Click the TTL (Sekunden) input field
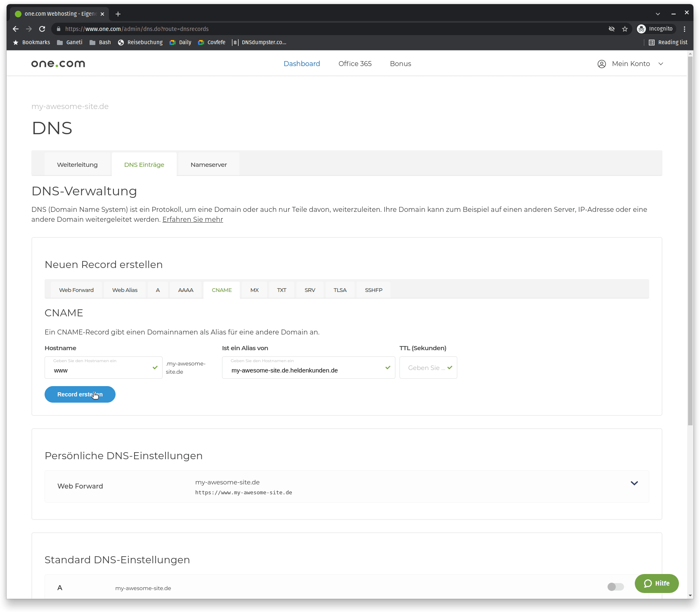Image resolution: width=700 pixels, height=612 pixels. tap(428, 368)
